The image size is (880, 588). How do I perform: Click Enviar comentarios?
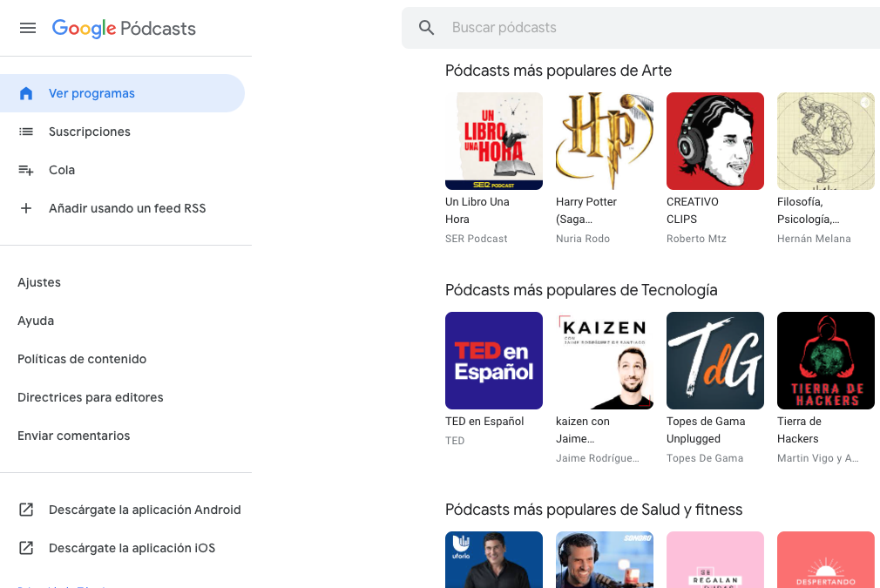tap(73, 436)
